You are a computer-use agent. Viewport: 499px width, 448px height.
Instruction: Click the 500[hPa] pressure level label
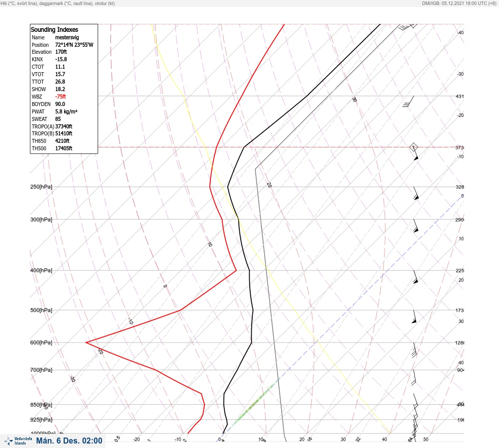tap(41, 311)
